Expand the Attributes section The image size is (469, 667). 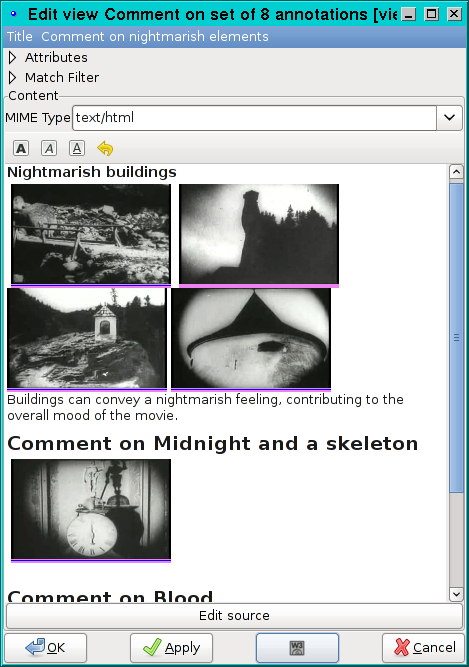tap(13, 57)
